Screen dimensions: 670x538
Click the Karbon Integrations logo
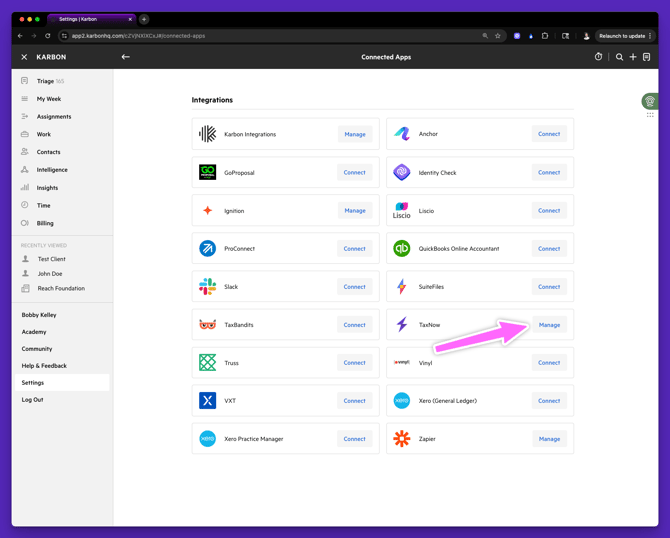pyautogui.click(x=208, y=134)
